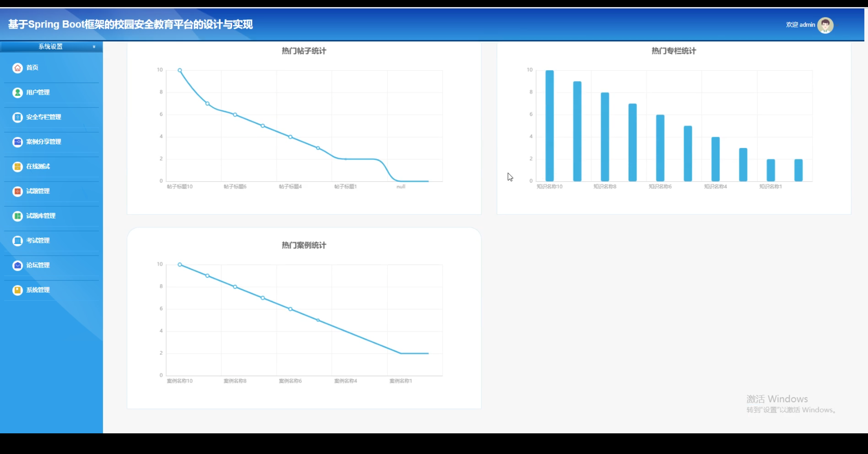Open the 论坛管理 menu entry
This screenshot has width=868, height=454.
coord(37,266)
